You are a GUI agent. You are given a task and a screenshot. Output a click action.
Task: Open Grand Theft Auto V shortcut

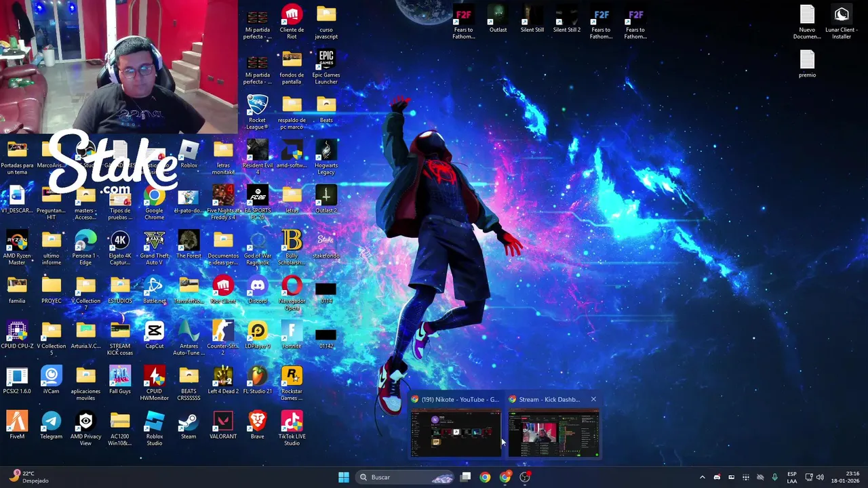coord(154,248)
